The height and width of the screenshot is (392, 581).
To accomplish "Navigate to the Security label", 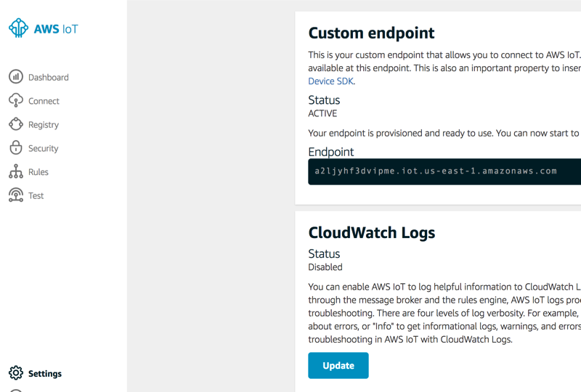I will 44,149.
